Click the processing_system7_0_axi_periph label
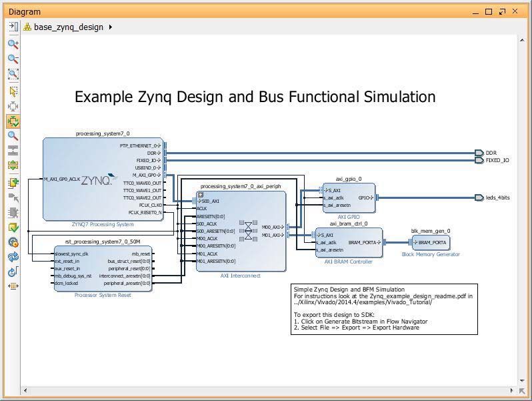 point(241,186)
